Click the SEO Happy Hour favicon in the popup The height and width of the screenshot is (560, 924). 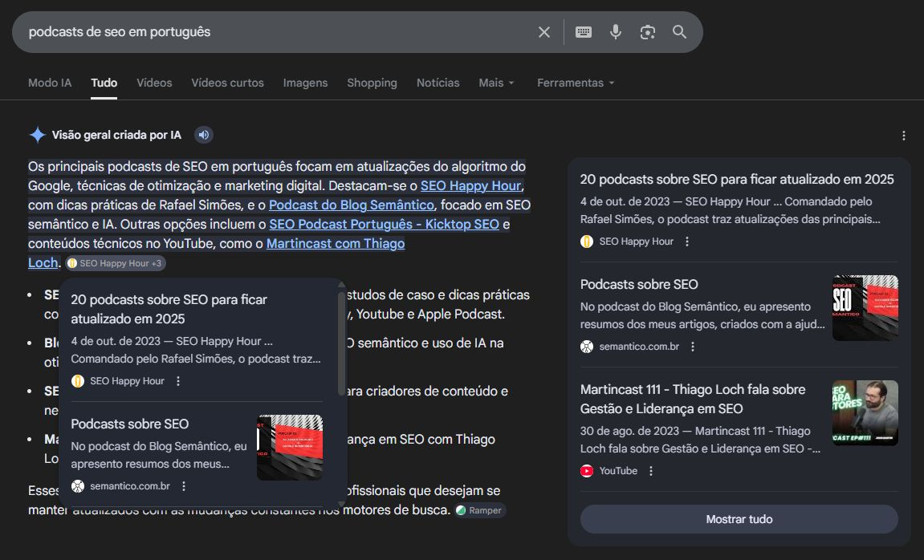point(78,381)
